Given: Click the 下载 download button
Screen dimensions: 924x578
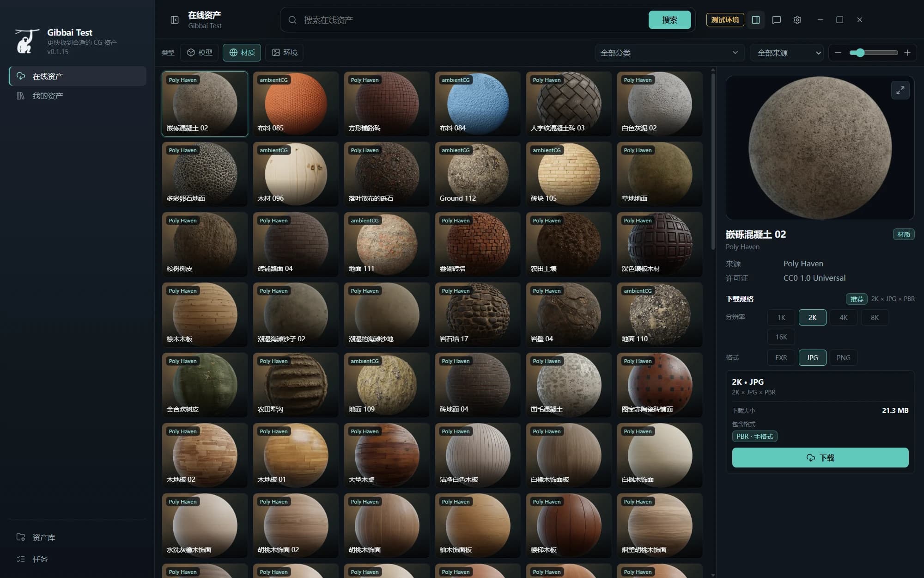Looking at the screenshot, I should coord(820,458).
